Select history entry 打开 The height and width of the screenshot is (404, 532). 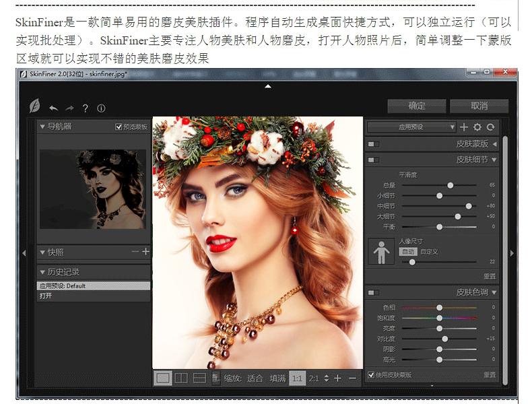click(94, 296)
